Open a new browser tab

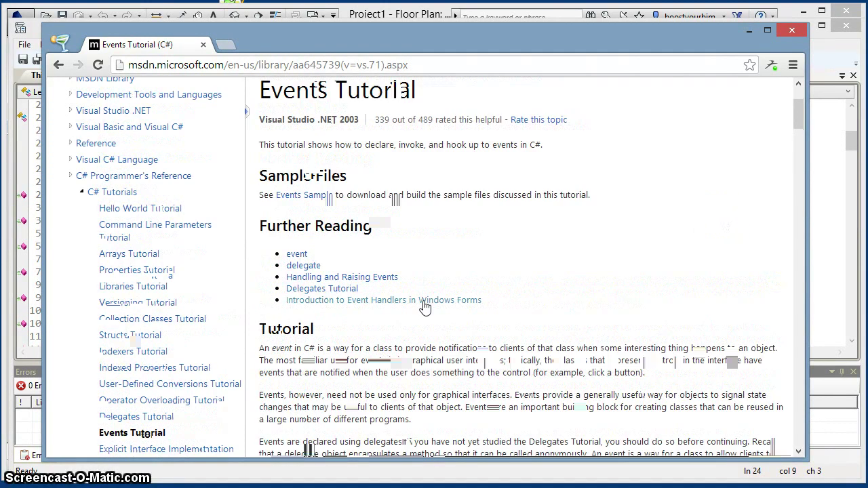tap(225, 45)
